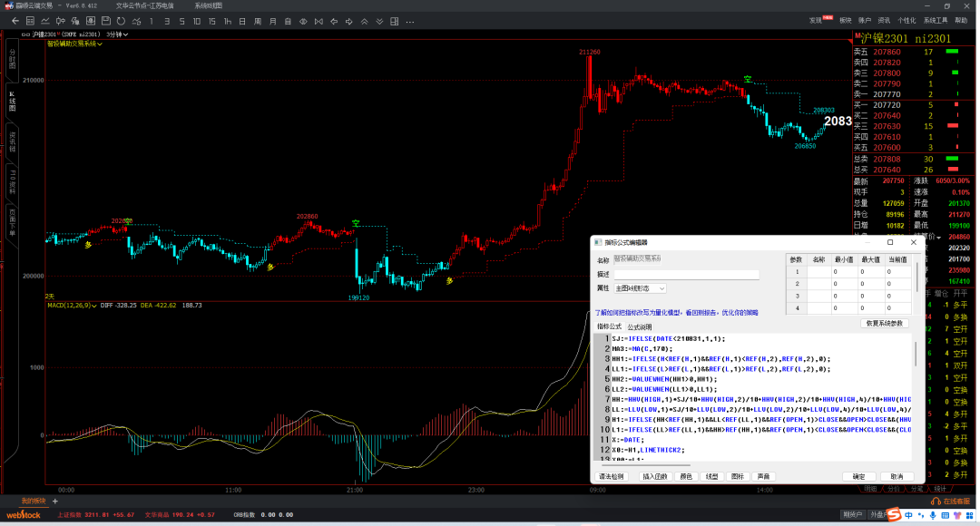
Task: Select the line chart toolbar icon
Action: [x=45, y=21]
